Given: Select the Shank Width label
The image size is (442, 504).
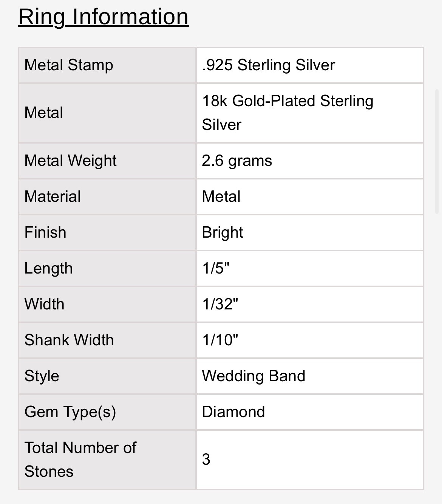Looking at the screenshot, I should tap(69, 340).
